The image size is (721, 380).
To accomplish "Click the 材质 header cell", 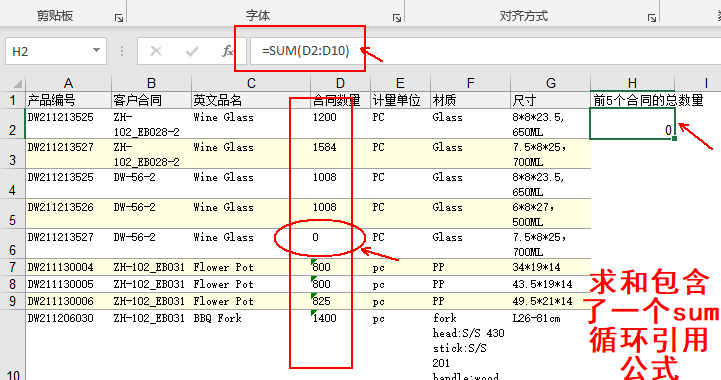I will pyautogui.click(x=470, y=100).
